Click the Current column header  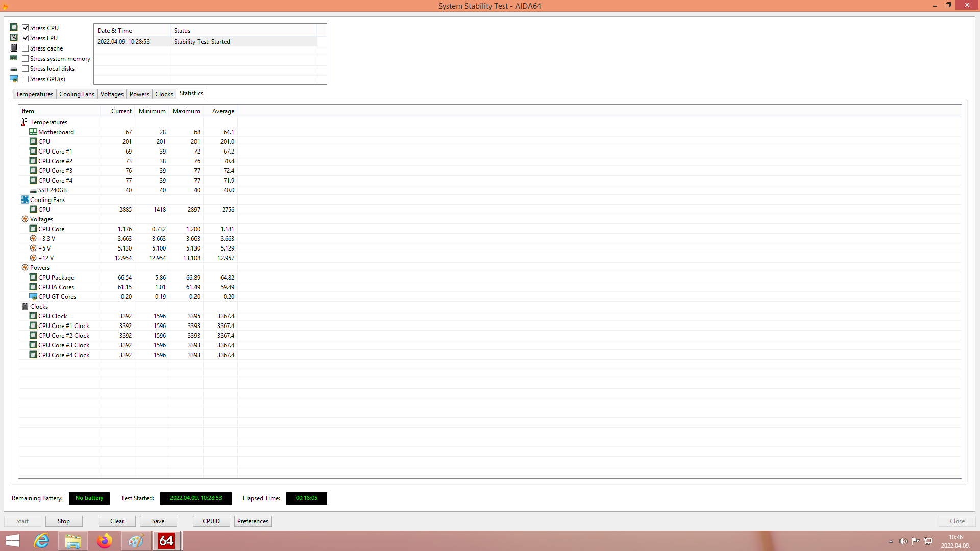coord(118,111)
